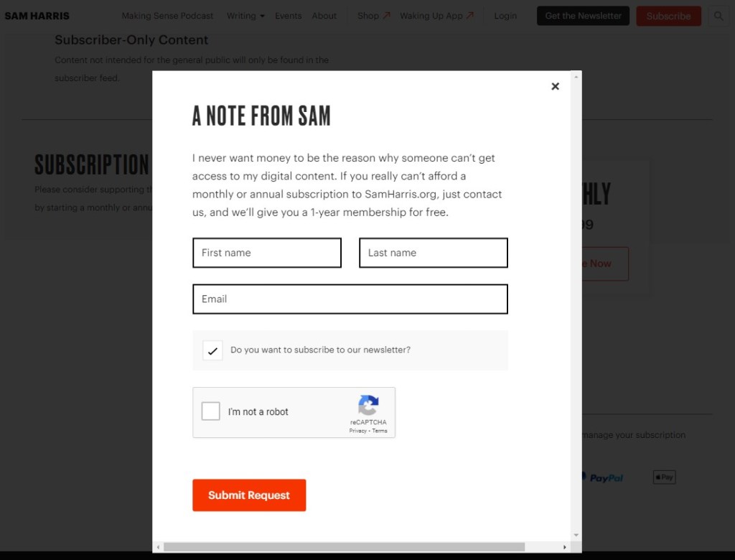Click the red Subscribe button
735x560 pixels.
pyautogui.click(x=668, y=16)
